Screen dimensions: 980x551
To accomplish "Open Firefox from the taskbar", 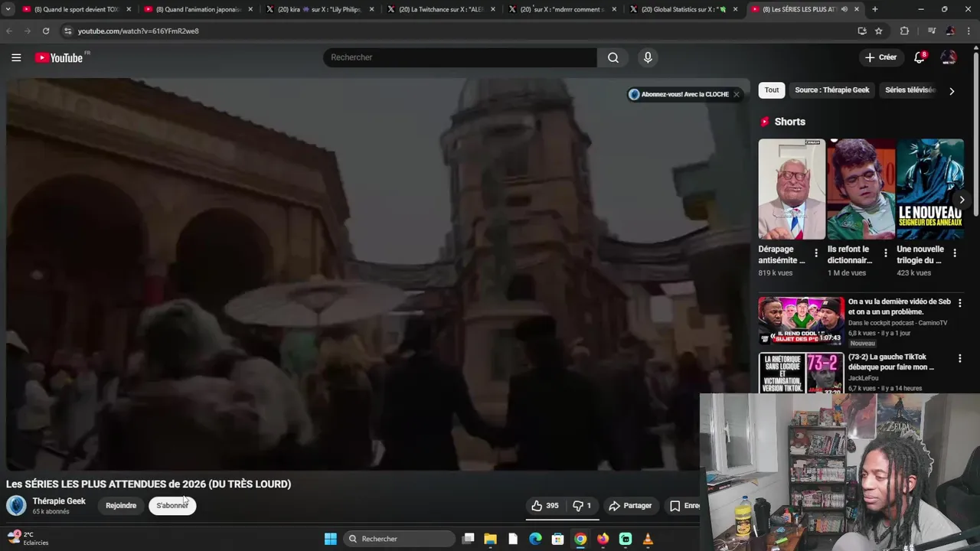I will (603, 539).
